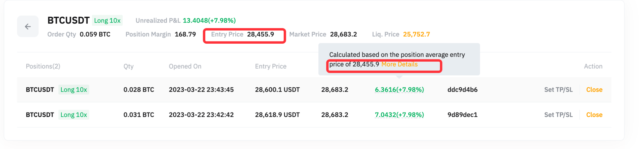Close the 0.028 BTC position
Viewport: 644px width, 149px height.
pyautogui.click(x=594, y=90)
